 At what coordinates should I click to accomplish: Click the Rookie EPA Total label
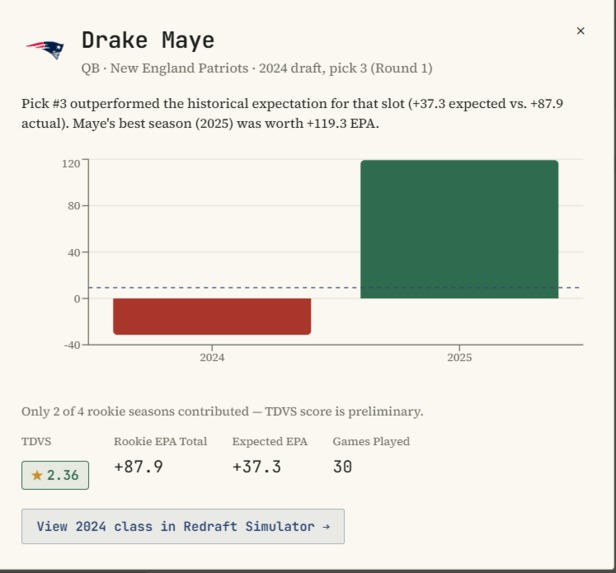tap(160, 441)
